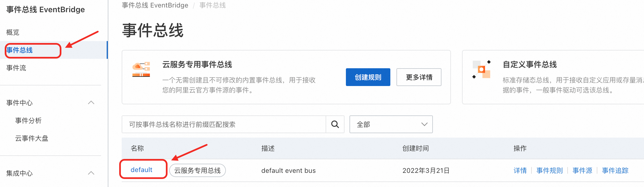The image size is (644, 187).
Task: Open 事件规则 for the default bus
Action: pyautogui.click(x=550, y=171)
